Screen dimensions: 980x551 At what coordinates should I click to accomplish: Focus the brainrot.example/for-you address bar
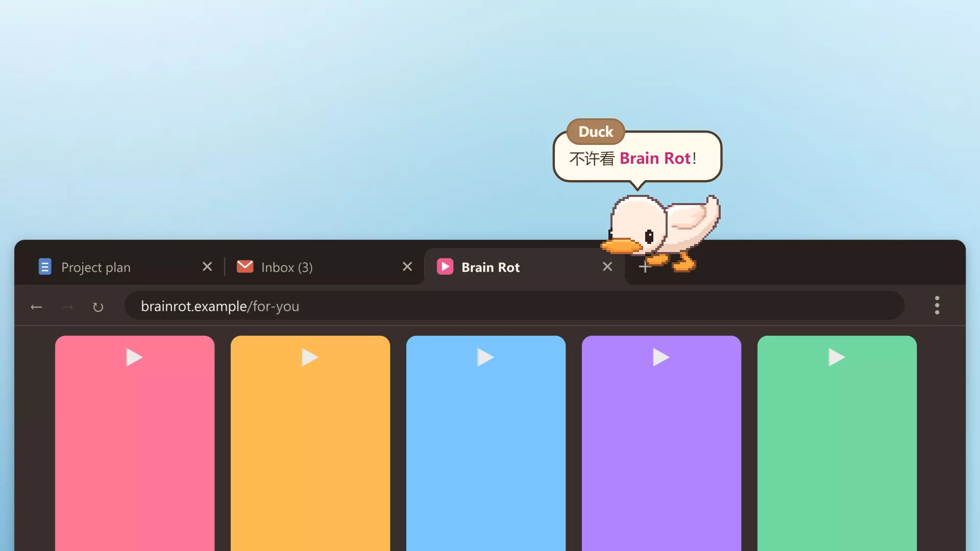514,306
